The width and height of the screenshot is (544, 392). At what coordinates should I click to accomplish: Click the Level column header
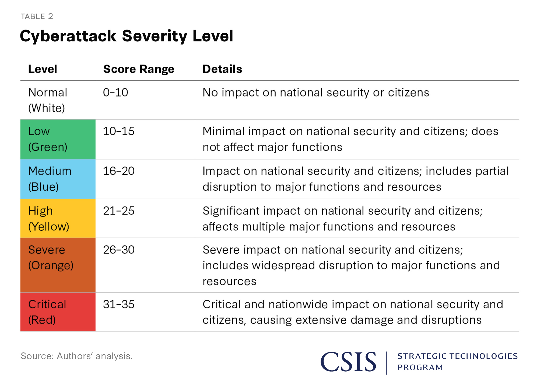click(x=43, y=69)
